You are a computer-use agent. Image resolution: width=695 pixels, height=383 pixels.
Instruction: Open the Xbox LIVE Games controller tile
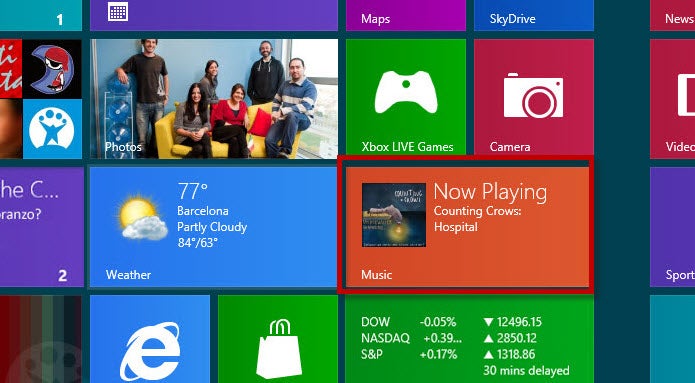tap(406, 98)
